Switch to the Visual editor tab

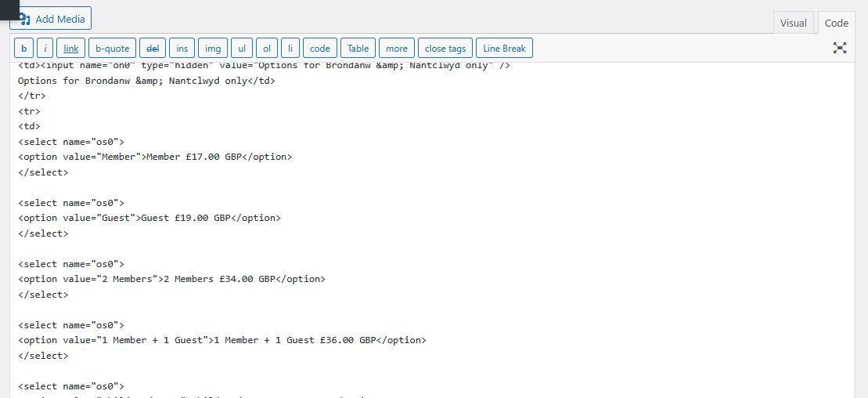794,24
